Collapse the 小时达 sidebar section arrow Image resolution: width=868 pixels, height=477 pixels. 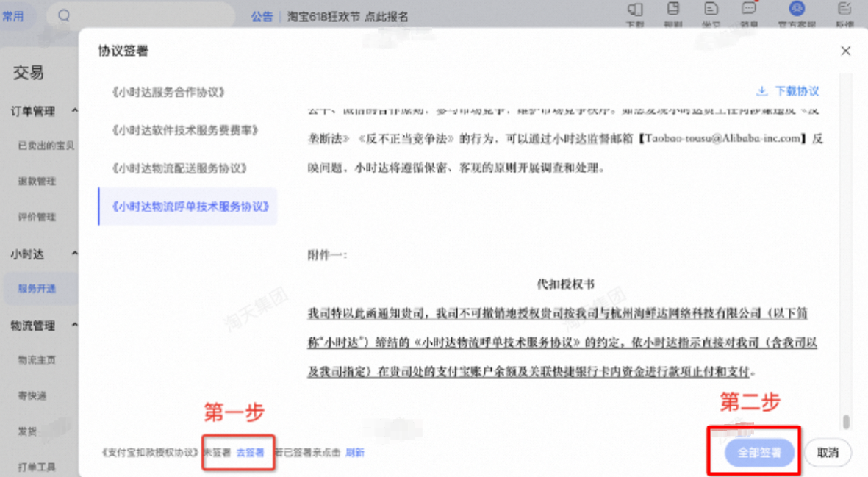75,254
